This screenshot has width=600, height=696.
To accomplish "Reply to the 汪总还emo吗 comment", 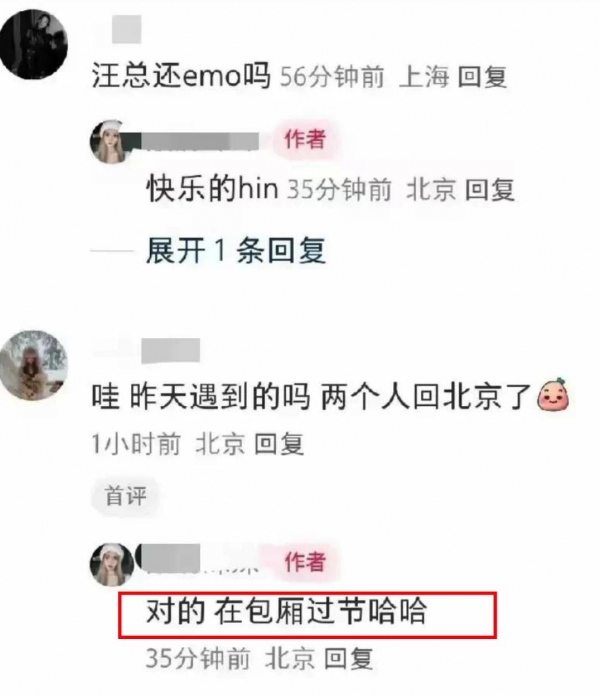I will [482, 77].
